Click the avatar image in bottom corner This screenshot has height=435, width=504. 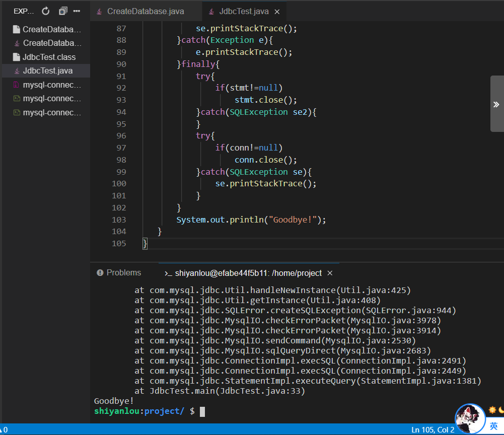point(470,418)
